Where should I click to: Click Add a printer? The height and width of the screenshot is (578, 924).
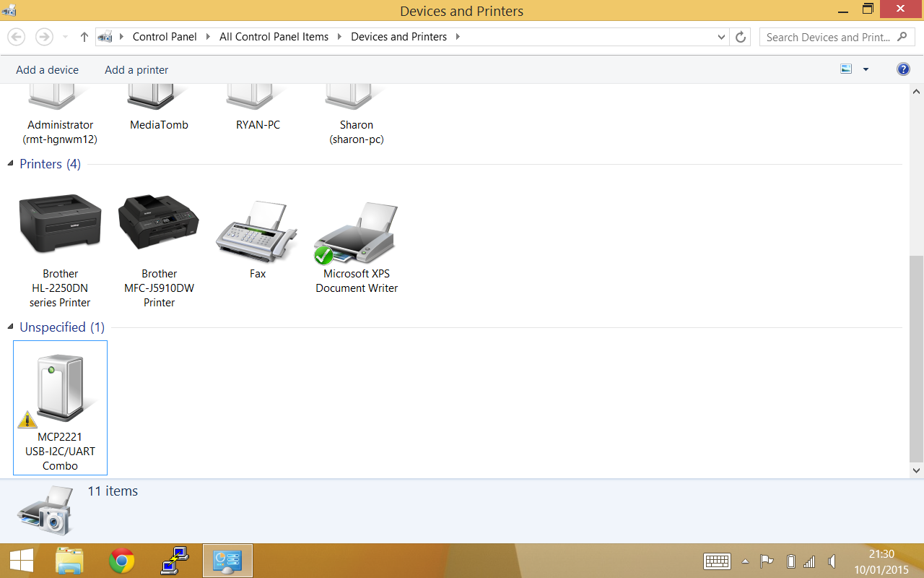(x=136, y=70)
